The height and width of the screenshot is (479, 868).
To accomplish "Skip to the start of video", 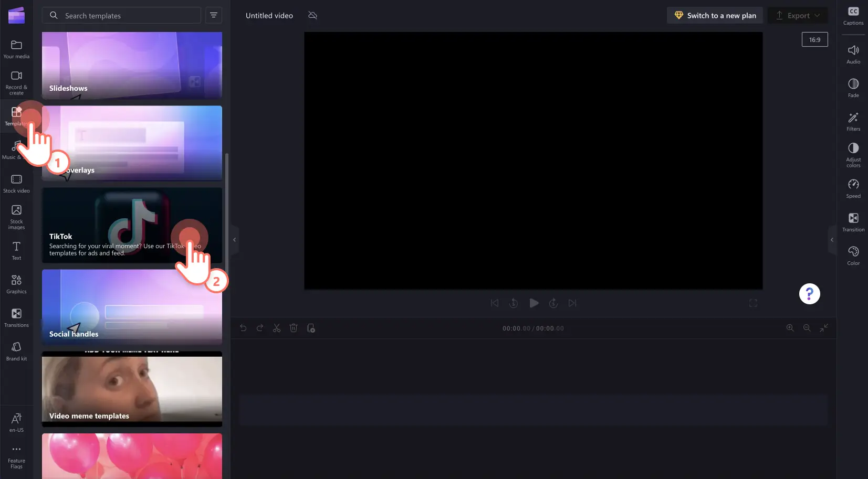I will 495,303.
